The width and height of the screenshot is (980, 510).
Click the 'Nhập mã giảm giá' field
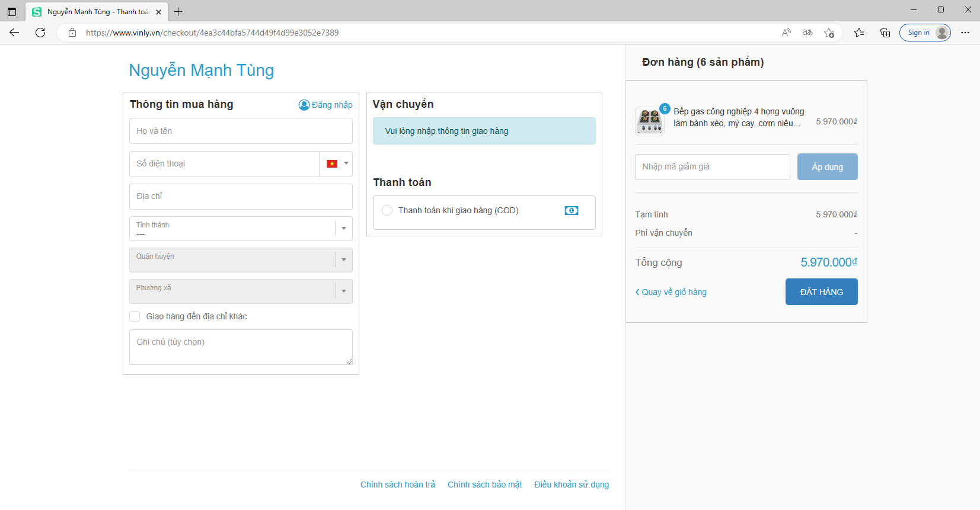(712, 167)
